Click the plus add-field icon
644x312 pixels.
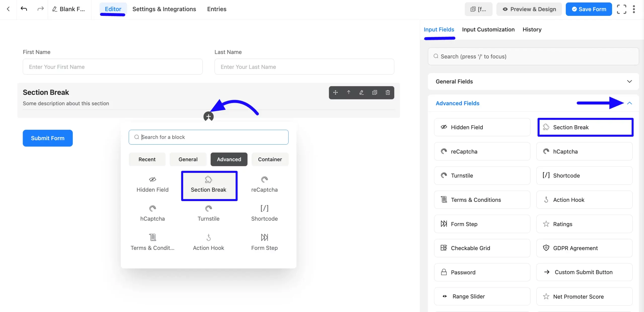[208, 117]
